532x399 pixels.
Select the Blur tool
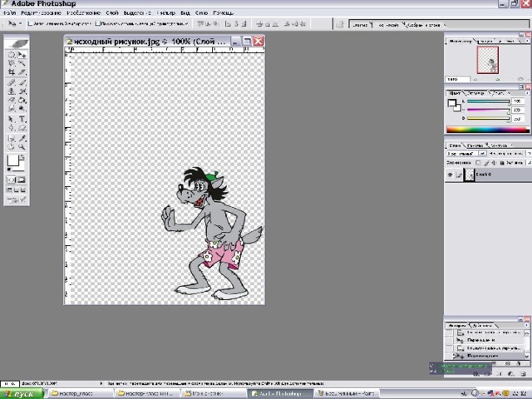point(12,109)
